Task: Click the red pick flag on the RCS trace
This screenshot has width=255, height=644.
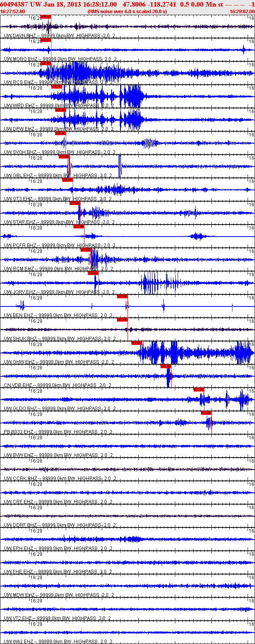Action: [x=45, y=63]
